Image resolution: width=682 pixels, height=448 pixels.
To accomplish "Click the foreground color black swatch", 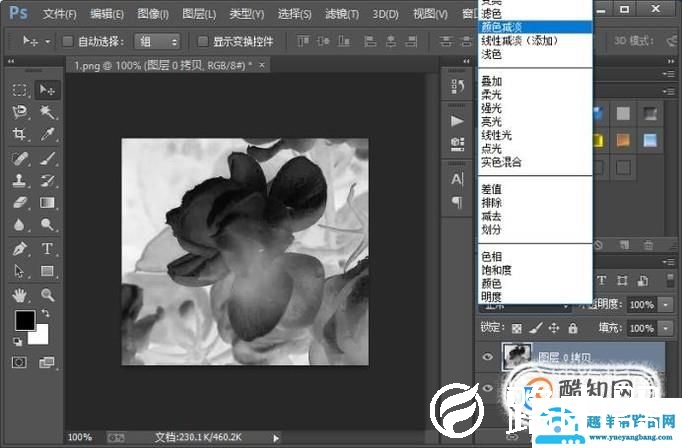I will (25, 321).
